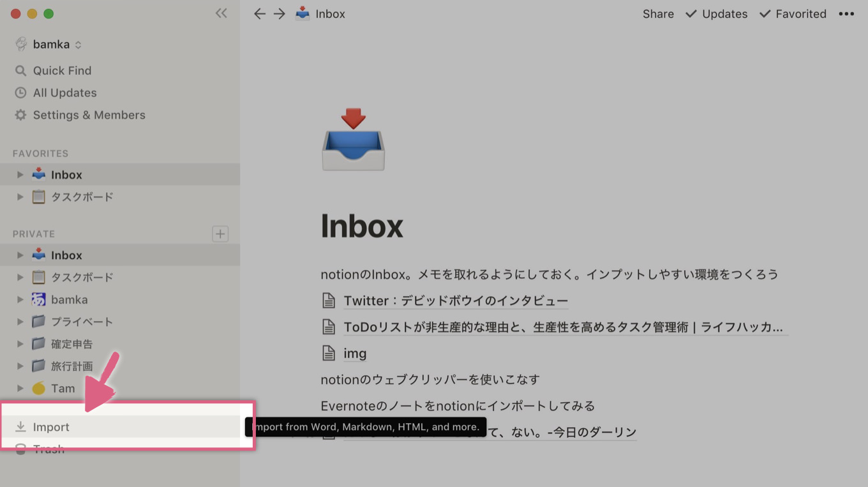Image resolution: width=868 pixels, height=487 pixels.
Task: Click the Inbox page title
Action: pyautogui.click(x=362, y=225)
